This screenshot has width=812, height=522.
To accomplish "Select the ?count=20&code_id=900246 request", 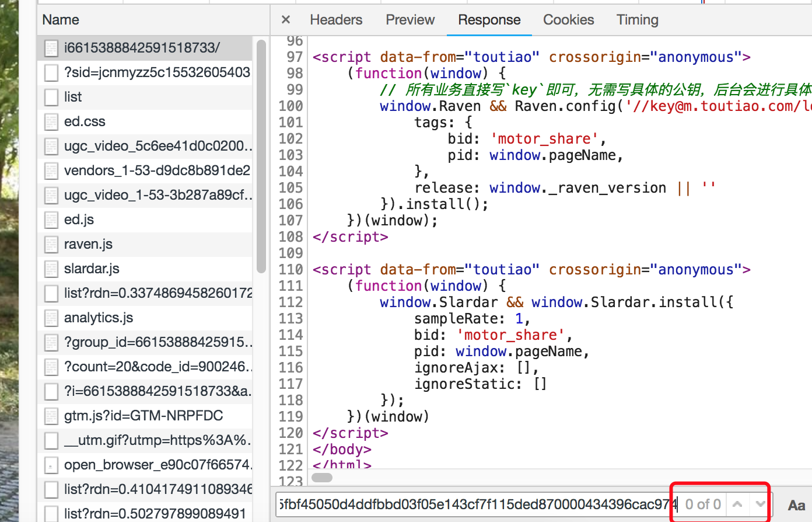I will point(145,367).
